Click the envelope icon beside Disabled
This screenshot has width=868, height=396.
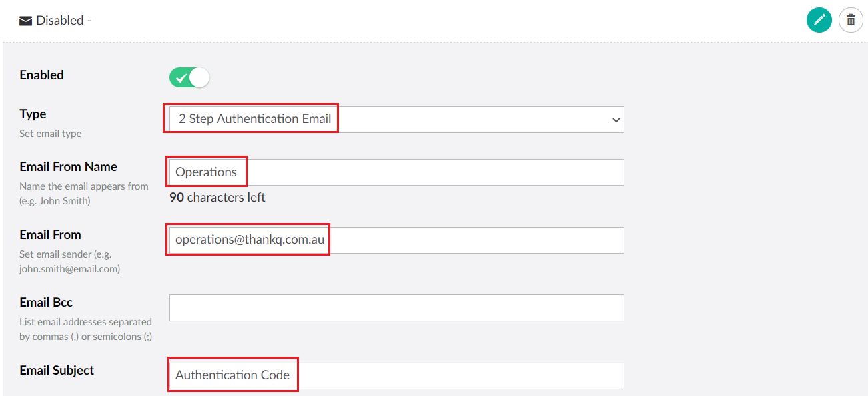click(x=26, y=21)
